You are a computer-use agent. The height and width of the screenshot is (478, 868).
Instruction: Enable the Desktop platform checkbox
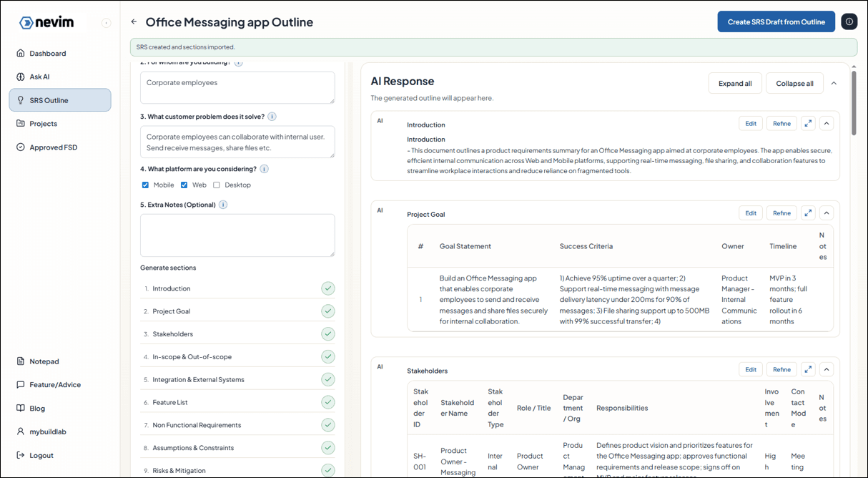(x=217, y=185)
